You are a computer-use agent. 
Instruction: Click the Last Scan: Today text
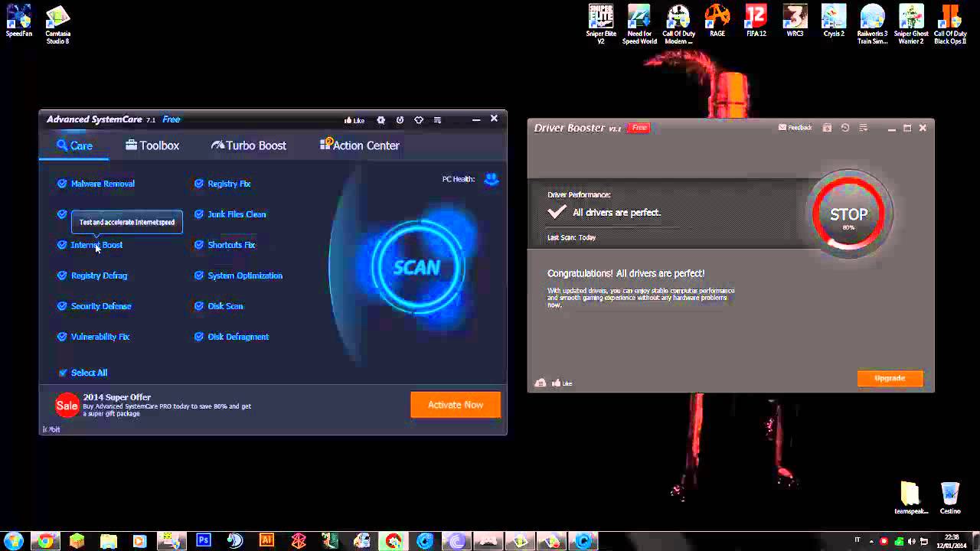coord(571,237)
